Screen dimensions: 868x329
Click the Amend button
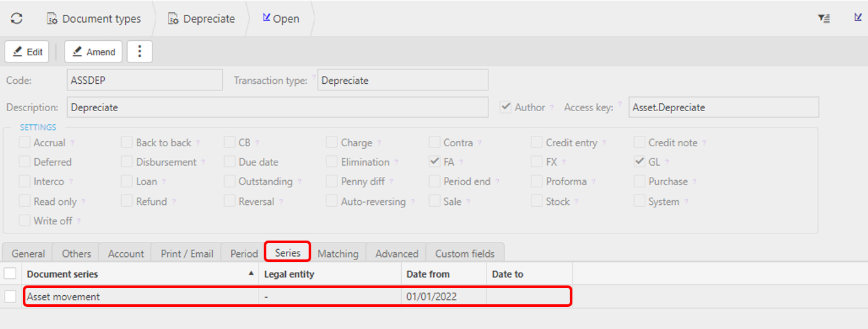(x=94, y=52)
